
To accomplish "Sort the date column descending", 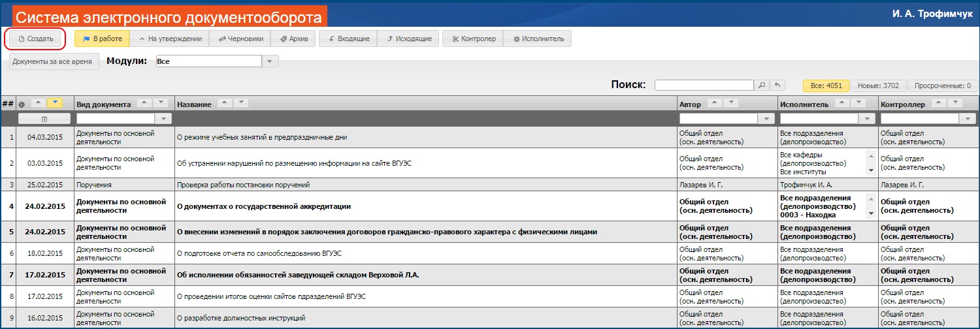I will (x=55, y=103).
